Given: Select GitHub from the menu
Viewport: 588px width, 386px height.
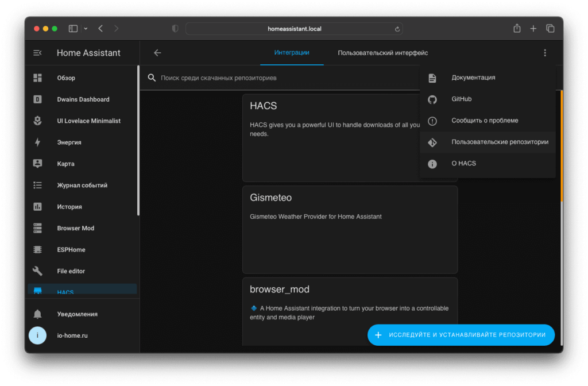Looking at the screenshot, I should 488,99.
